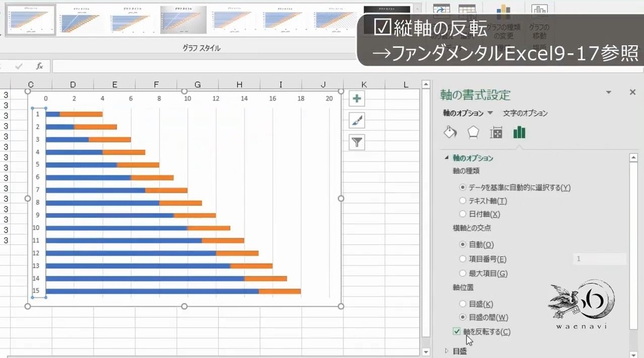Select データを基準に自動的に選択する radio button
Viewport: 644px width, 358px height.
point(463,187)
